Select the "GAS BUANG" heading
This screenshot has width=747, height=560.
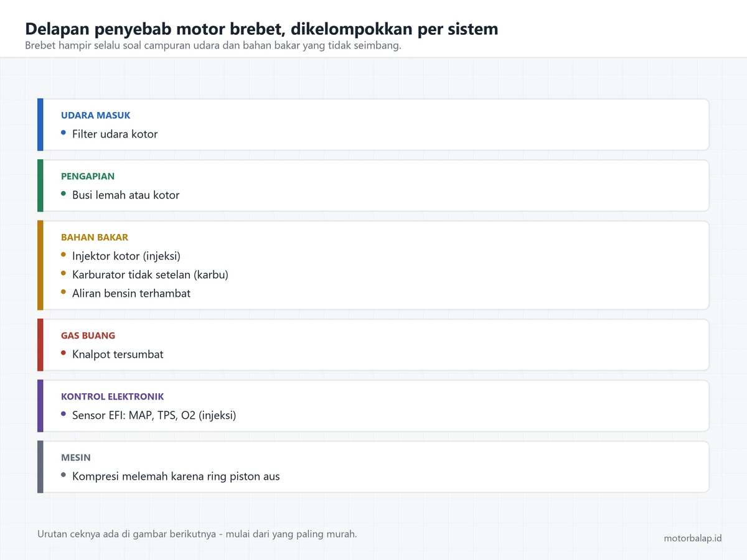88,335
